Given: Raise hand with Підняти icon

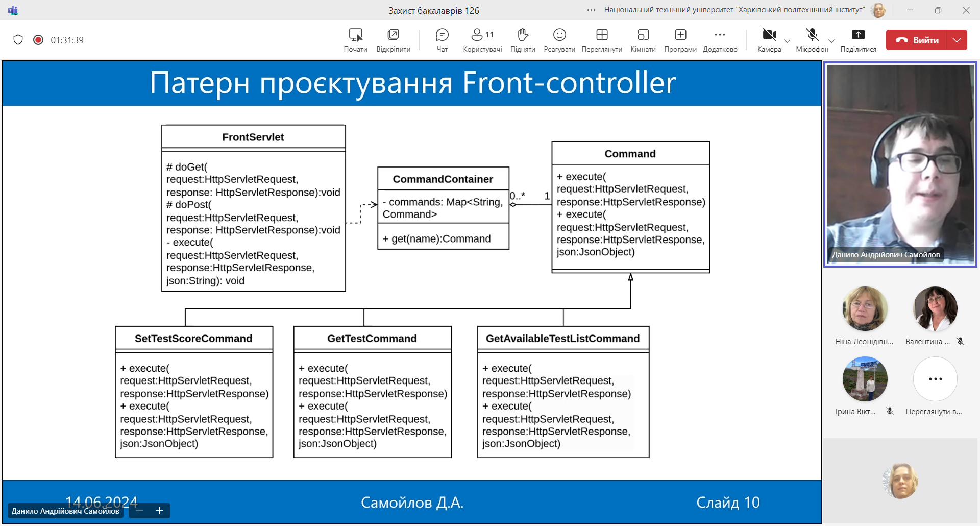Looking at the screenshot, I should pos(523,40).
